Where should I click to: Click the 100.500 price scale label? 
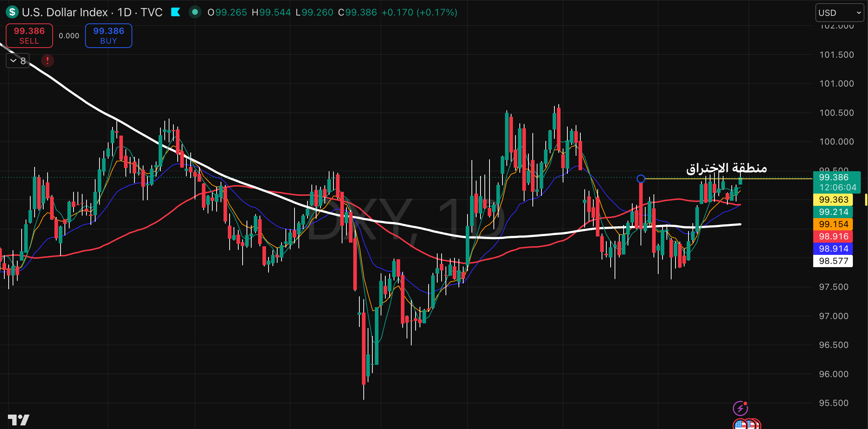pos(837,113)
